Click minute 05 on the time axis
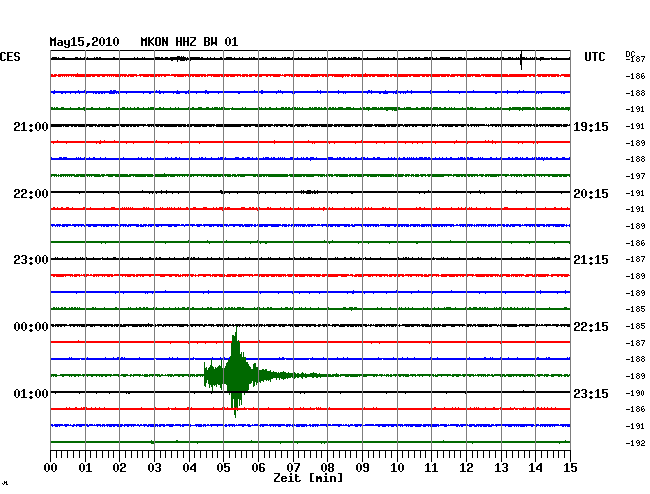The height and width of the screenshot is (494, 650). pyautogui.click(x=223, y=468)
